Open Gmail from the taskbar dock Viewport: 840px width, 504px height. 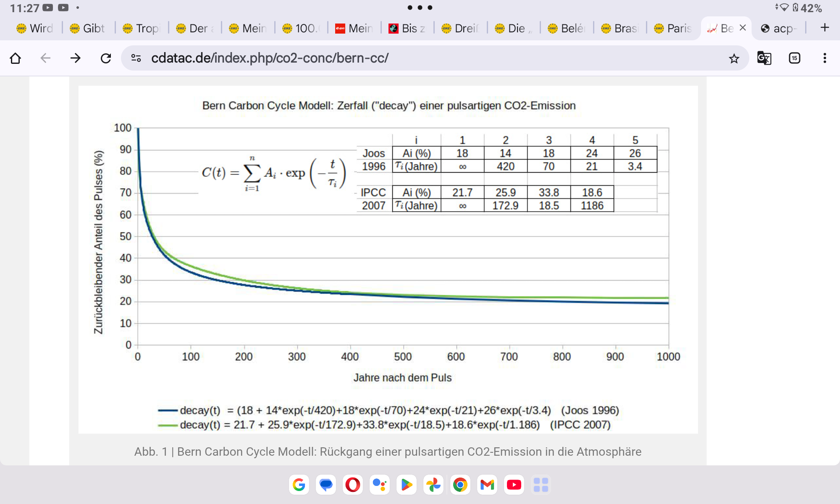pos(487,485)
